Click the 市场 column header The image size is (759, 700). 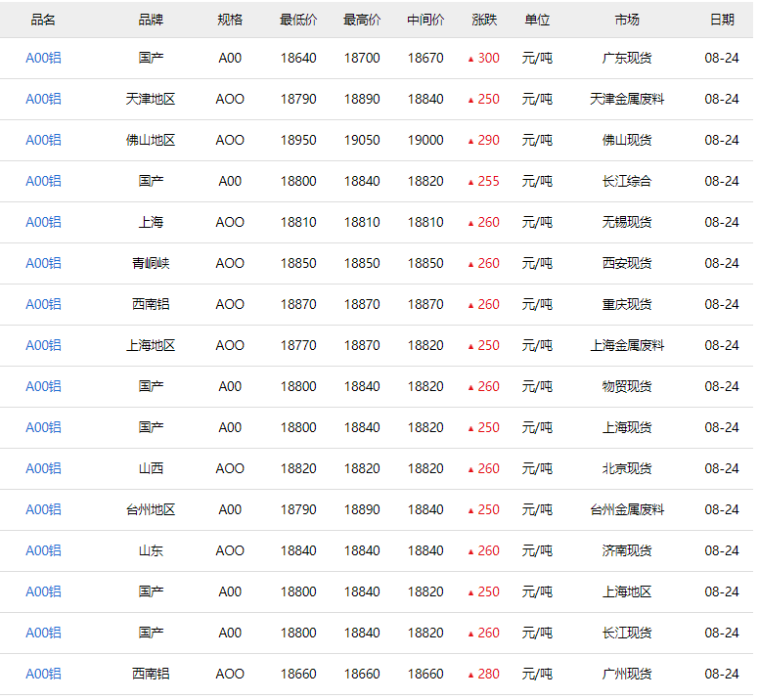627,20
